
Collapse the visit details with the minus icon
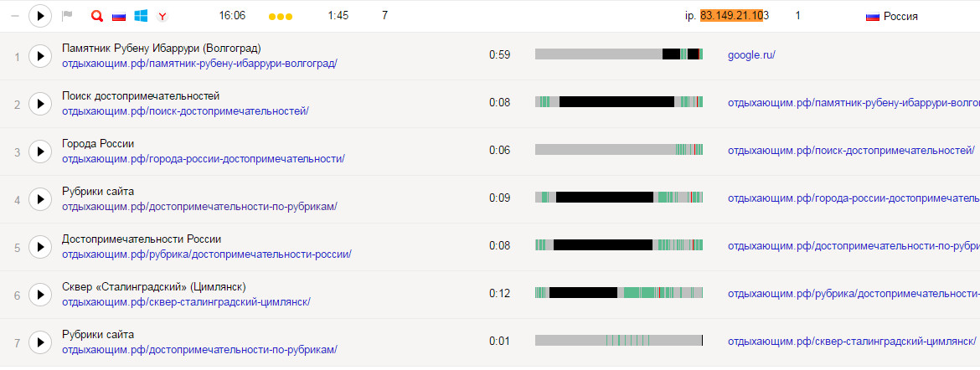(x=14, y=16)
